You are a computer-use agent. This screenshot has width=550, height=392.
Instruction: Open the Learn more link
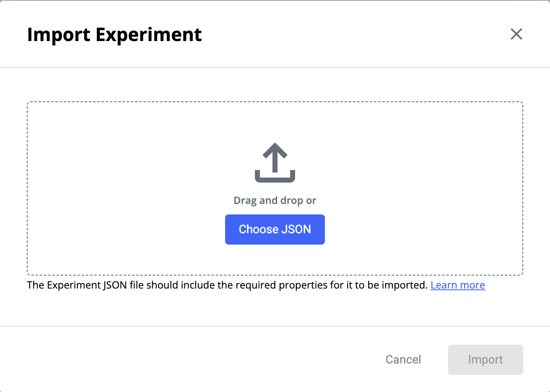click(457, 285)
